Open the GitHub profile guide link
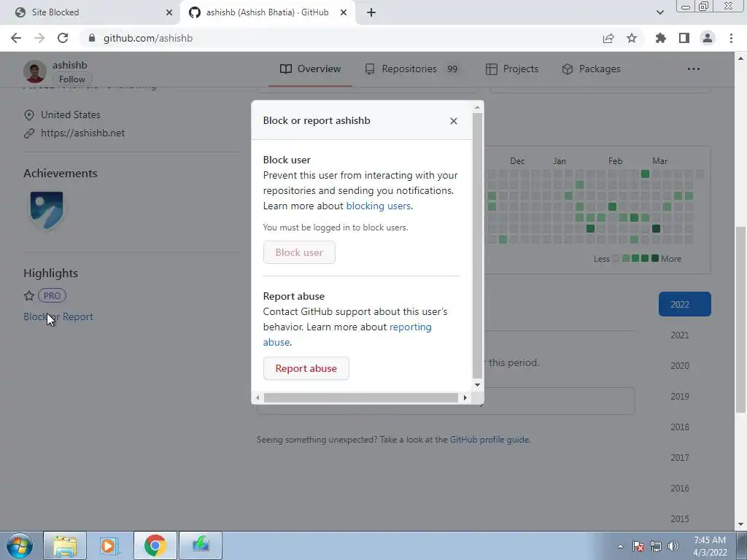The height and width of the screenshot is (560, 747). [x=489, y=440]
